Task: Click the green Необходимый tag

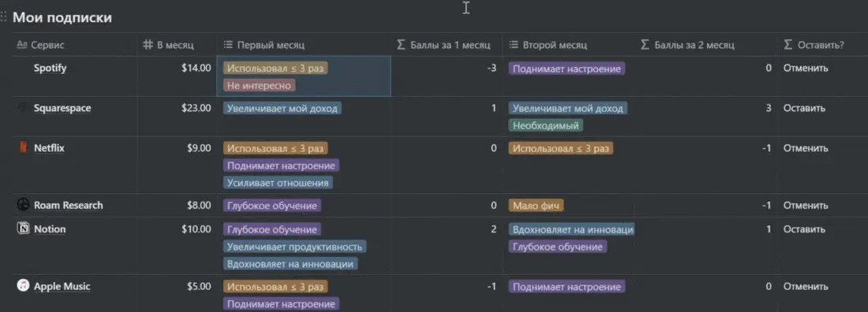Action: (546, 125)
